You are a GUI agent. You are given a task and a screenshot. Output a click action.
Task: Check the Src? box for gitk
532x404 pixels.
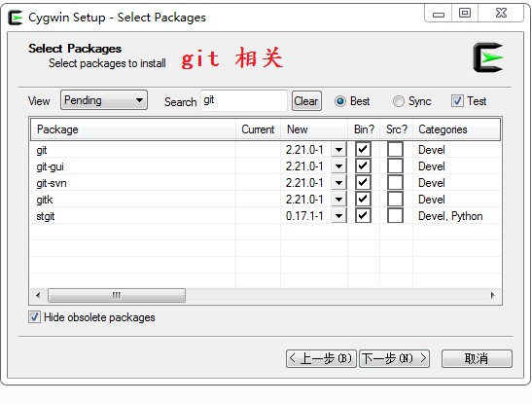pos(395,199)
